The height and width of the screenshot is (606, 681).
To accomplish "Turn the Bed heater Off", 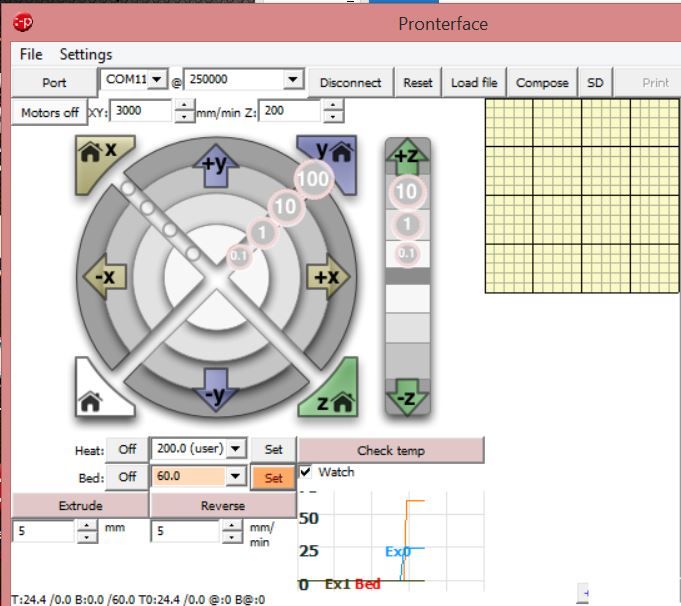I will coord(127,477).
